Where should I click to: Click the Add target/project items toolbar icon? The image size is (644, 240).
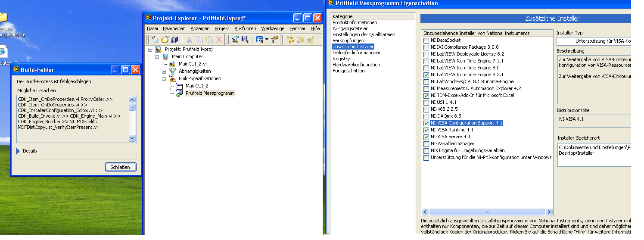(235, 40)
